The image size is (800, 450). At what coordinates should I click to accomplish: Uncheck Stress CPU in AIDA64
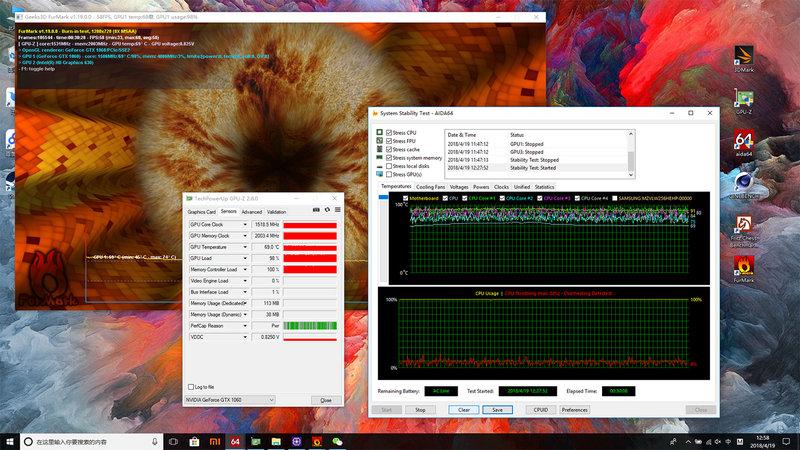coord(389,133)
